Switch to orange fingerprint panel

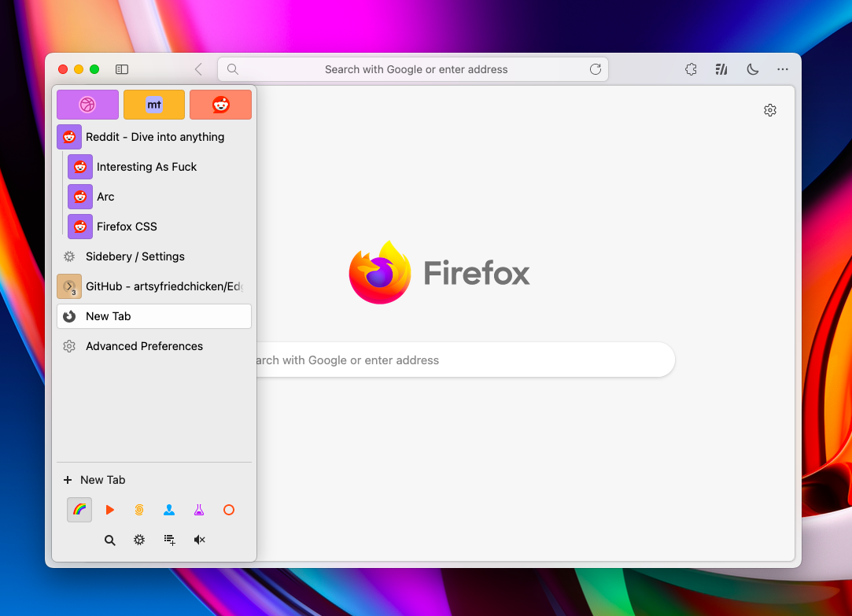(x=139, y=510)
